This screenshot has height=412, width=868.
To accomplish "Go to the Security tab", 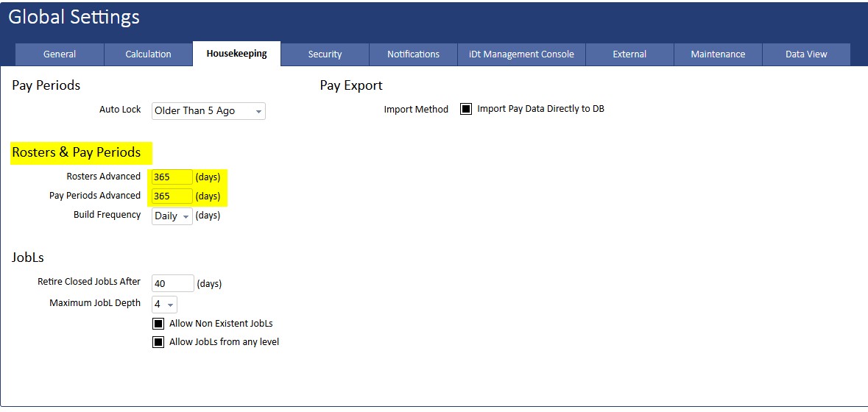I will coord(325,54).
